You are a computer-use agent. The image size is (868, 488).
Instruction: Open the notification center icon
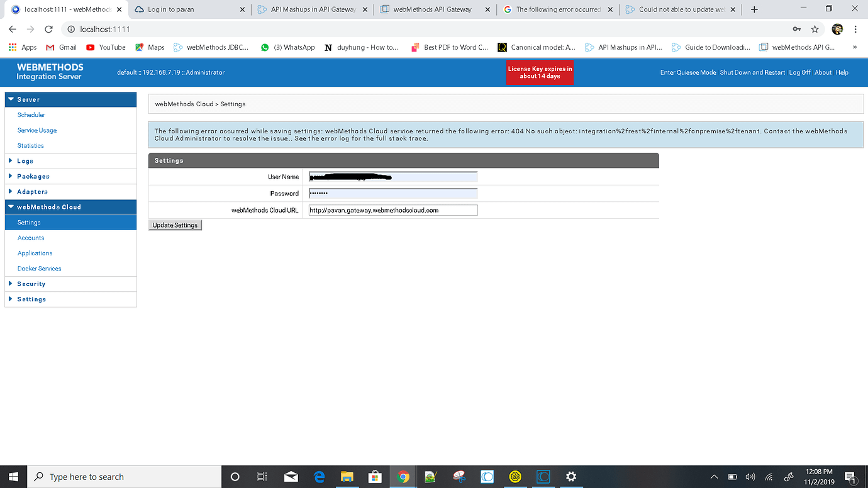(x=850, y=477)
